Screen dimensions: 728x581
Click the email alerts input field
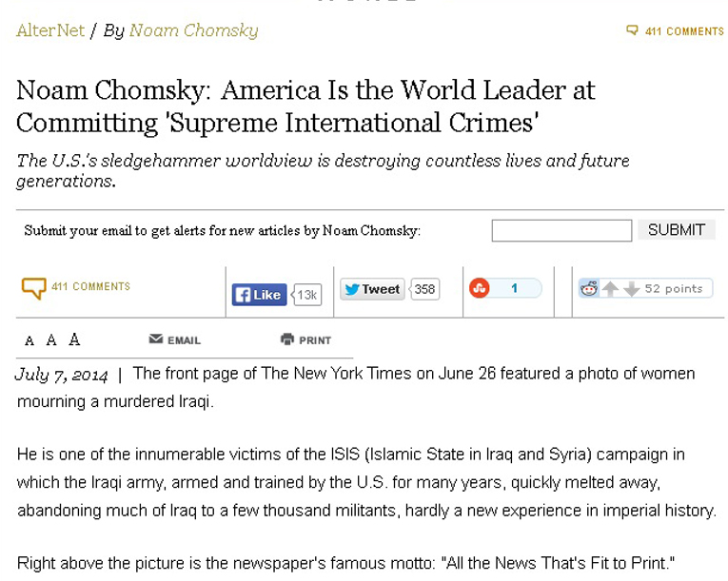[x=561, y=230]
